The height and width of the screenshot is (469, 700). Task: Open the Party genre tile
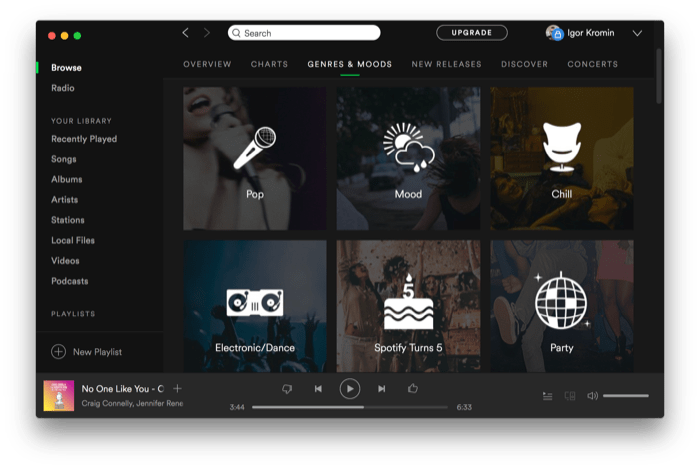pyautogui.click(x=562, y=306)
